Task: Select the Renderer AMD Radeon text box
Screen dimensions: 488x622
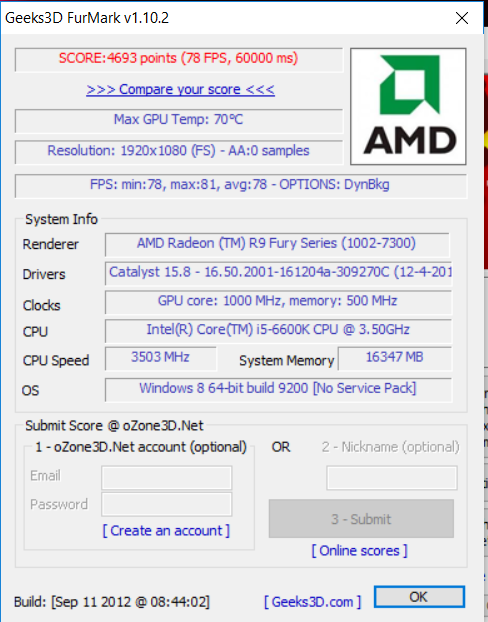Action: [277, 245]
